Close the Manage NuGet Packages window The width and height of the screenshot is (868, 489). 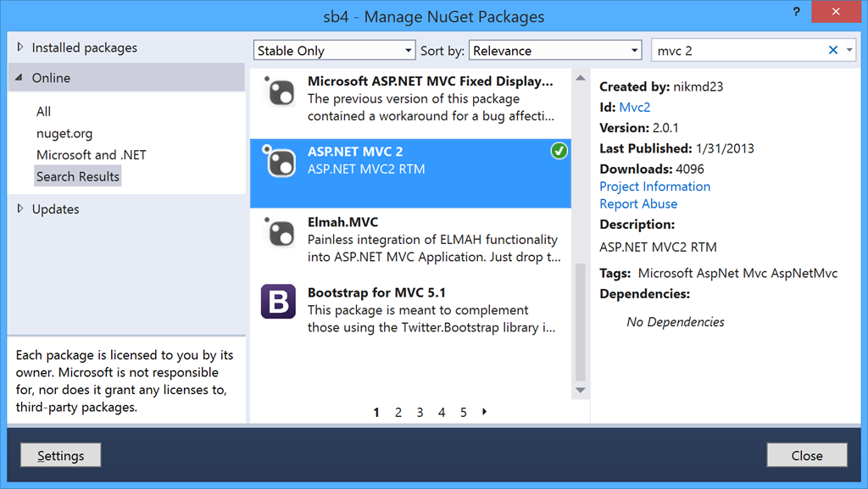pos(836,12)
